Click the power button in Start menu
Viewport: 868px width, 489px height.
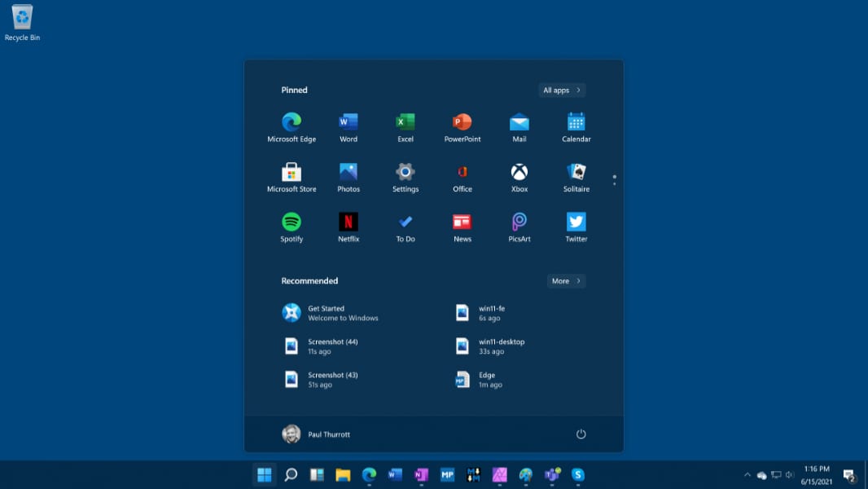(581, 434)
